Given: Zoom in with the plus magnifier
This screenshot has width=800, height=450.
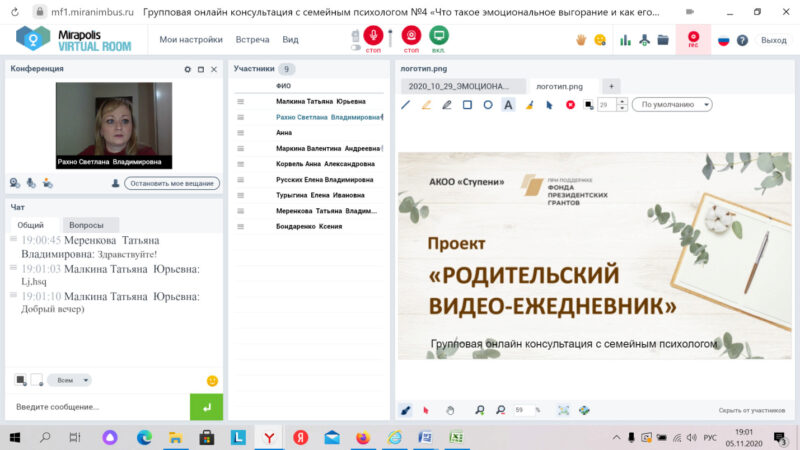Looking at the screenshot, I should click(480, 410).
